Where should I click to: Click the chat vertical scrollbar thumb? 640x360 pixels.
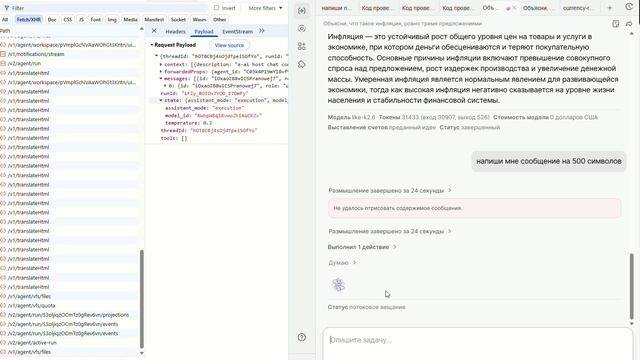coord(632,286)
